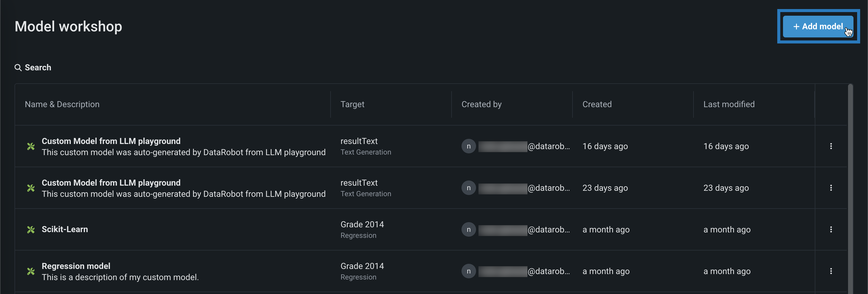
Task: Click icon of model created 23 days ago
Action: pos(31,188)
